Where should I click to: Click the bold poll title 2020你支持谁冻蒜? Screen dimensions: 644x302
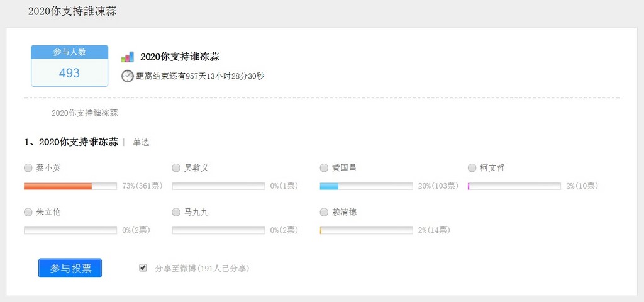(x=180, y=57)
